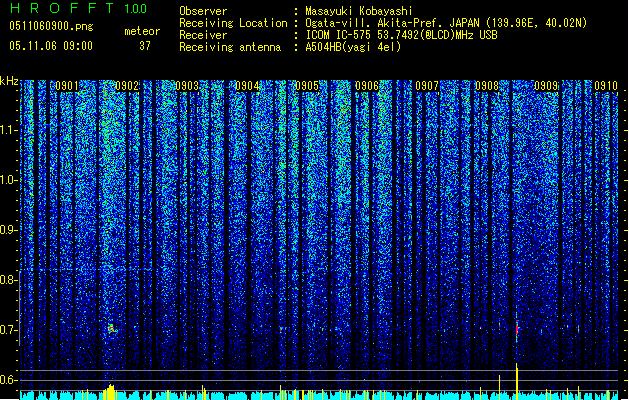Click the kHz axis unit label
The image size is (629, 400).
point(9,81)
